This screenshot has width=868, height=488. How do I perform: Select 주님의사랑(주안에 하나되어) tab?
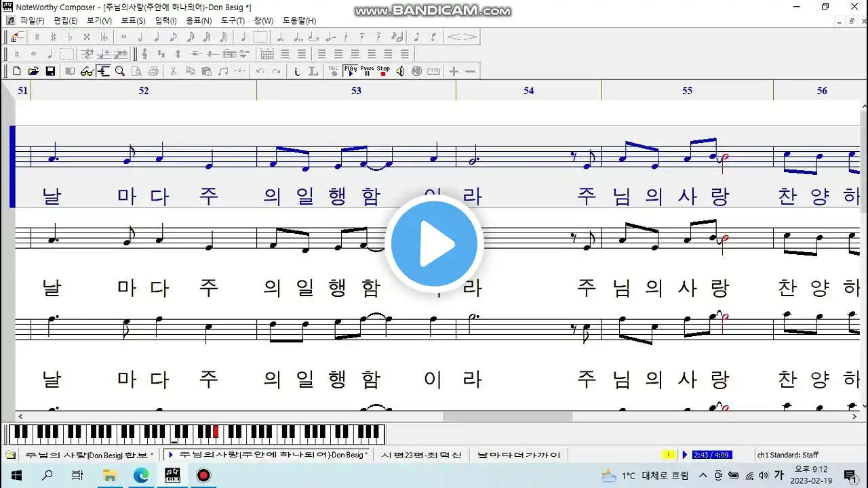coord(267,455)
